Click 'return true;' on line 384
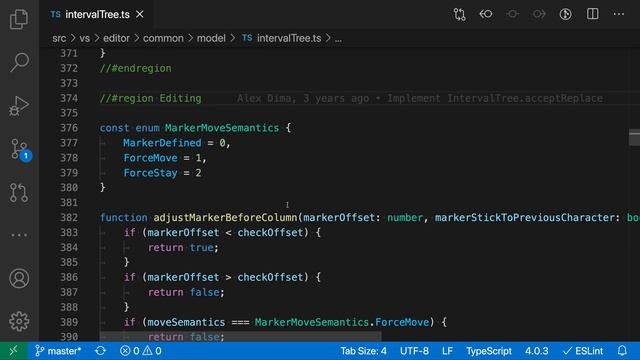The image size is (640, 360). tap(183, 247)
